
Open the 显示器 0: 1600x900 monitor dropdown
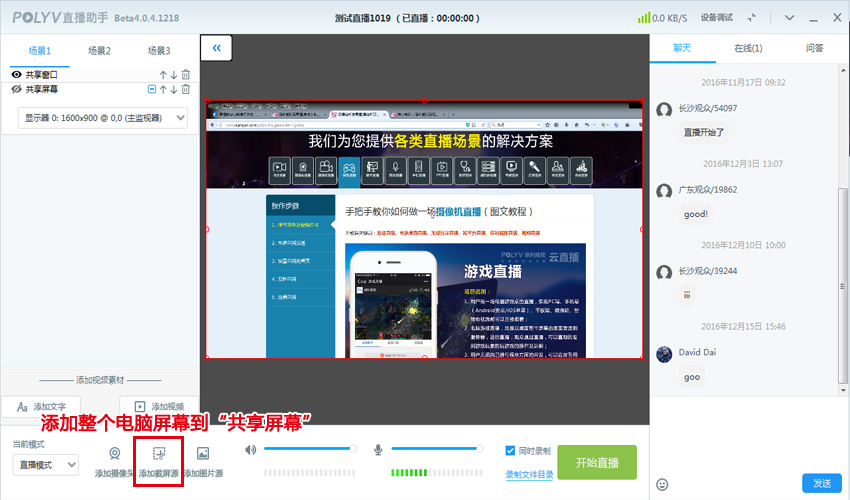(104, 118)
